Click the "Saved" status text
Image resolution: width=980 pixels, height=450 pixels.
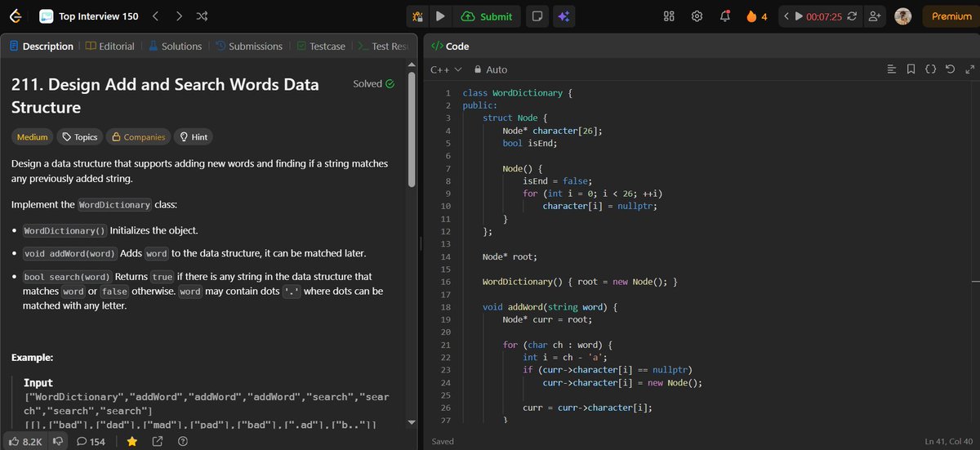click(442, 442)
